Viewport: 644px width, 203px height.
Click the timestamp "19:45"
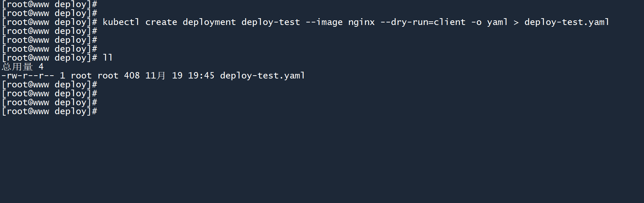[201, 76]
